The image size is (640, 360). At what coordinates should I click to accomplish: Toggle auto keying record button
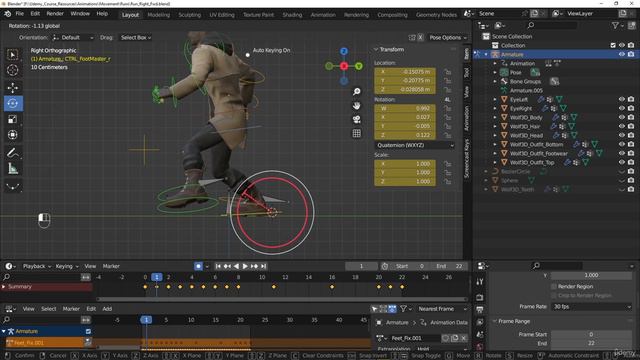tap(198, 266)
